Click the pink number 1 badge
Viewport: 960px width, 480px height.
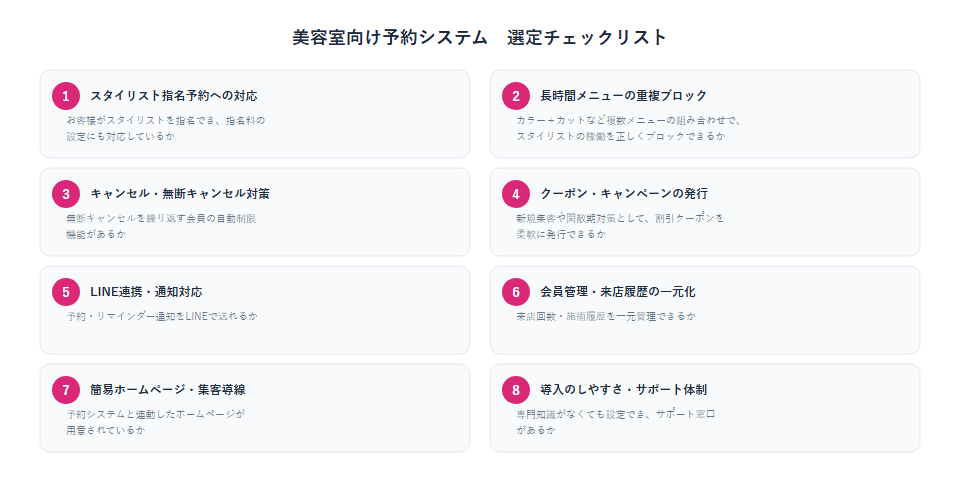pyautogui.click(x=66, y=96)
